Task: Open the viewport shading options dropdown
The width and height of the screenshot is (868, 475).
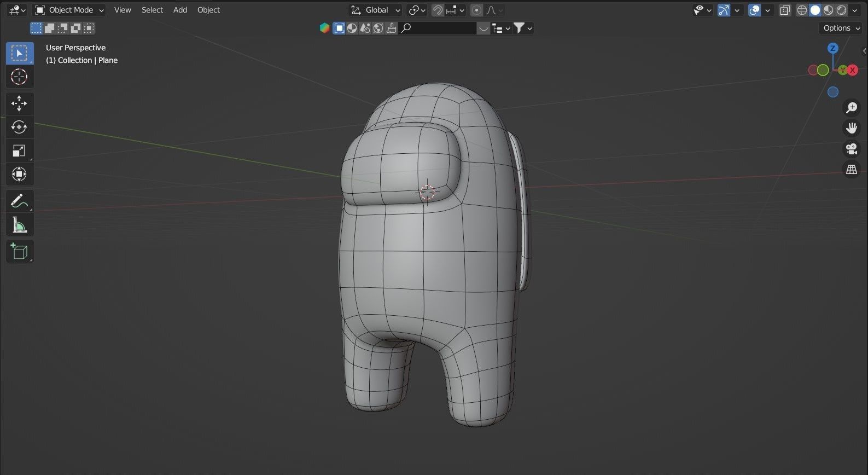Action: click(855, 10)
